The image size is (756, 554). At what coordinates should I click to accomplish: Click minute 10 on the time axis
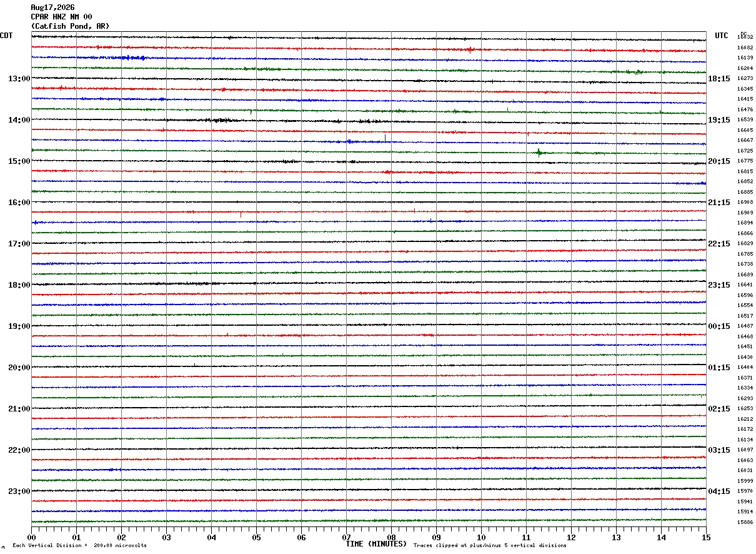click(x=481, y=537)
